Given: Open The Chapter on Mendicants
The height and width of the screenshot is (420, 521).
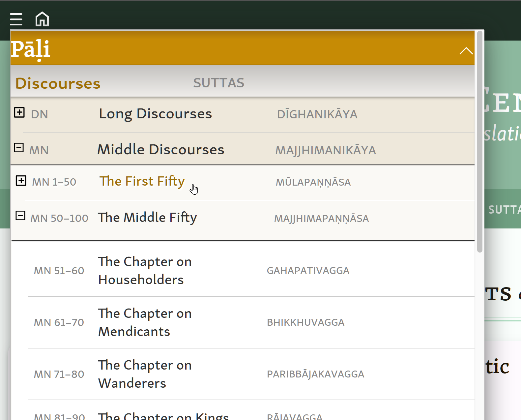Looking at the screenshot, I should pos(145,322).
